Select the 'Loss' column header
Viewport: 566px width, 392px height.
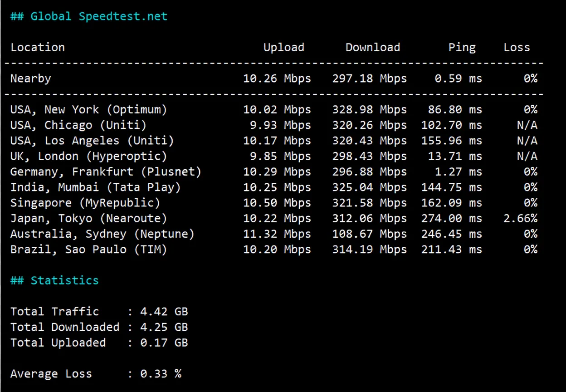[517, 47]
